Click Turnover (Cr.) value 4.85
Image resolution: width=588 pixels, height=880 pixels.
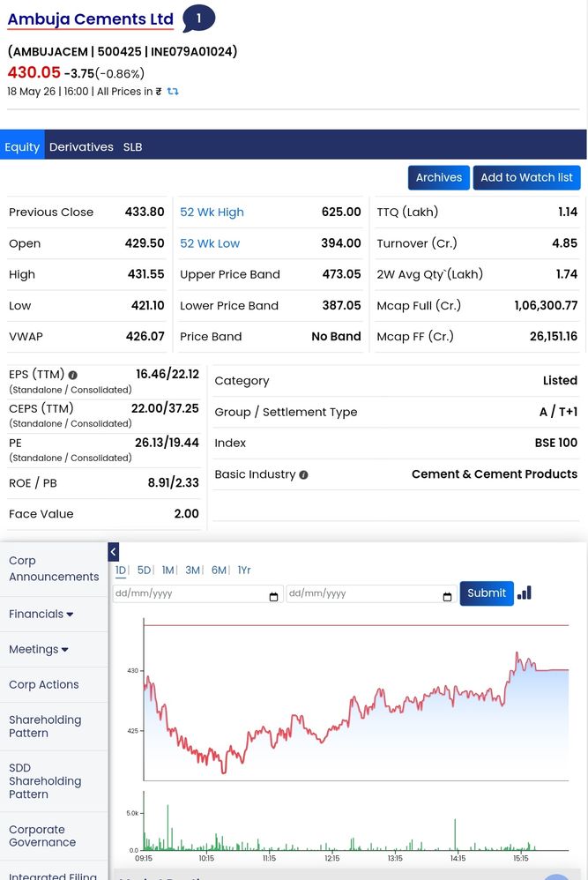565,243
